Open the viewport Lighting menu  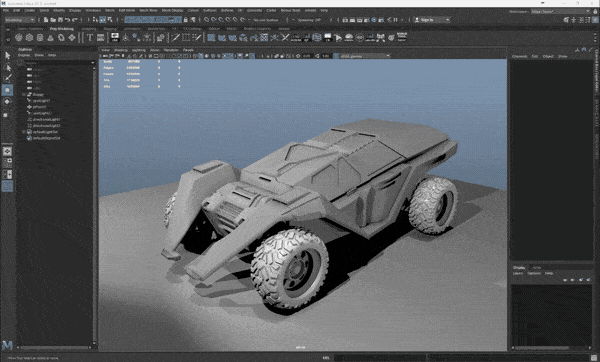coord(139,50)
